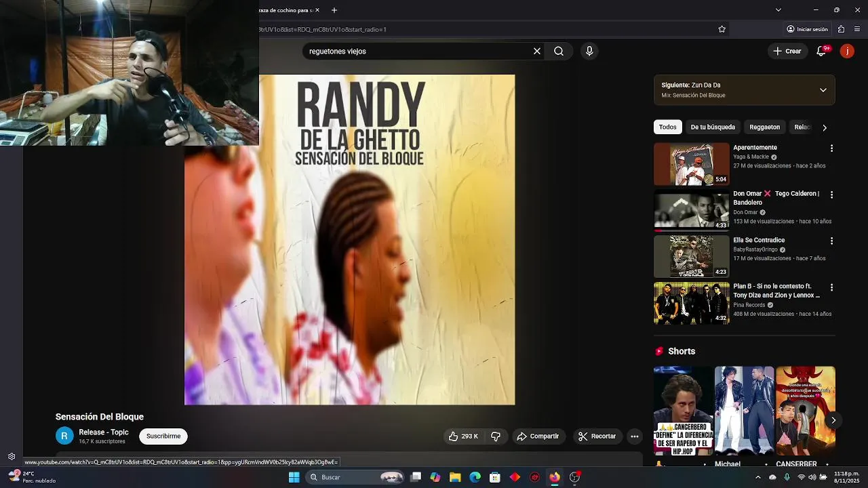The height and width of the screenshot is (488, 868).
Task: Open the Windows Start menu
Action: tap(294, 477)
